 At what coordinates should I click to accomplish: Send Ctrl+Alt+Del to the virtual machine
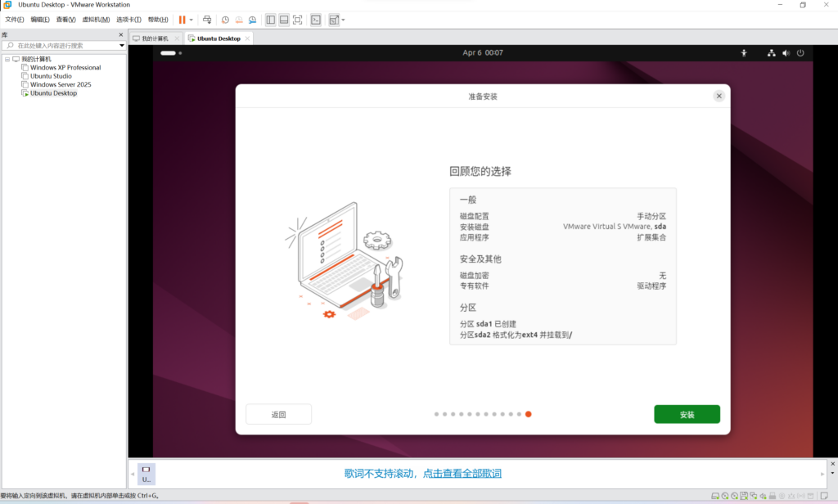pos(207,20)
